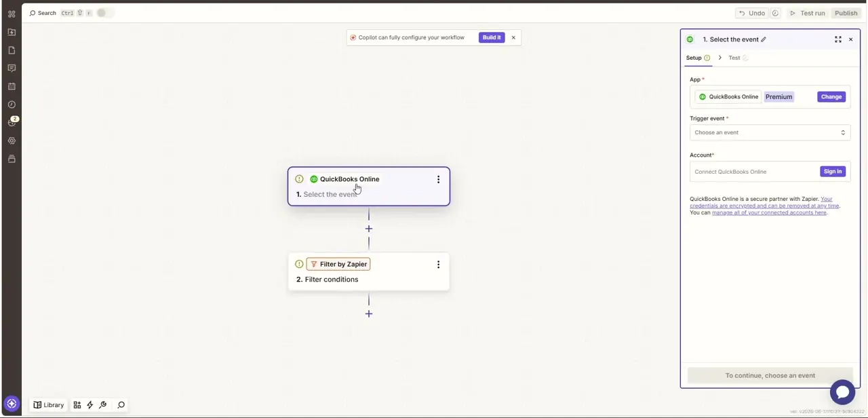Open the credentials are encrypted link
Image resolution: width=868 pixels, height=418 pixels.
coord(766,202)
